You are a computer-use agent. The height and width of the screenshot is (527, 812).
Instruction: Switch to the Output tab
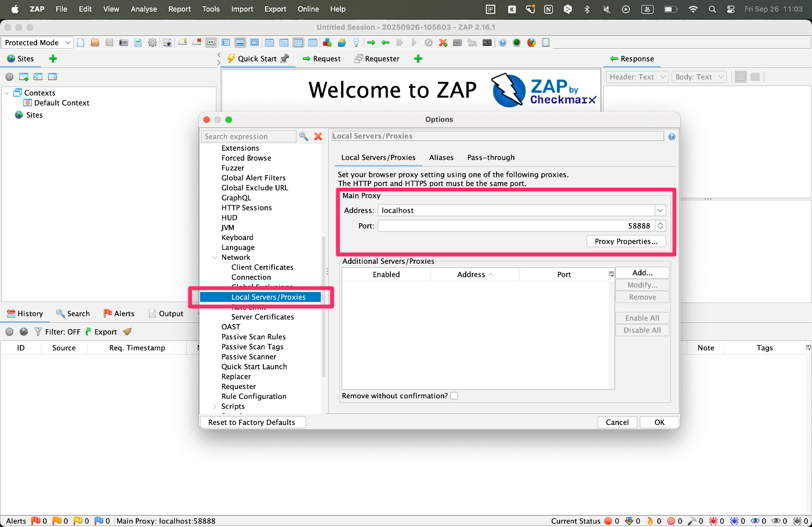click(166, 314)
